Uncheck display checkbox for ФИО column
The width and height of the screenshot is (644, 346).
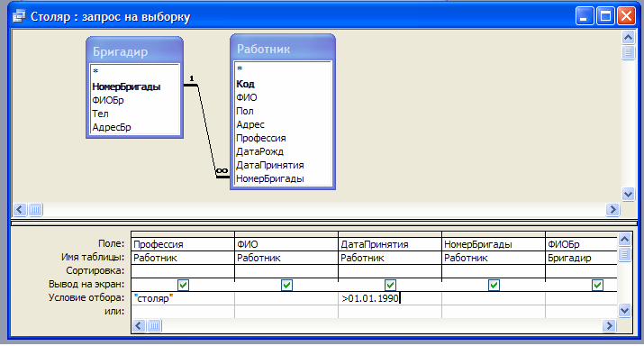pos(286,285)
